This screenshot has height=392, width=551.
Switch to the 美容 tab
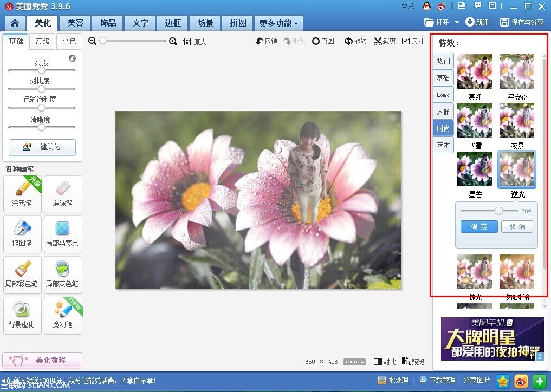(75, 23)
